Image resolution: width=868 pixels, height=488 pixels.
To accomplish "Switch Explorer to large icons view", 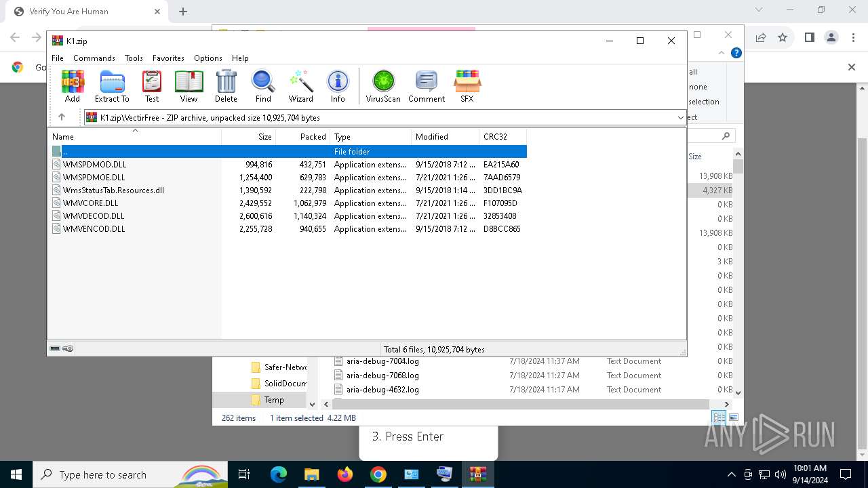I will 733,418.
